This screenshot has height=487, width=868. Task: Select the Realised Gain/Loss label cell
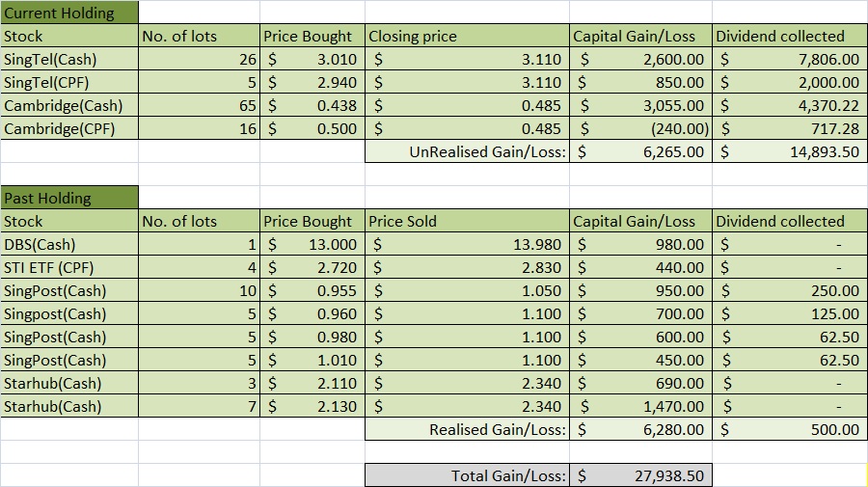point(468,430)
